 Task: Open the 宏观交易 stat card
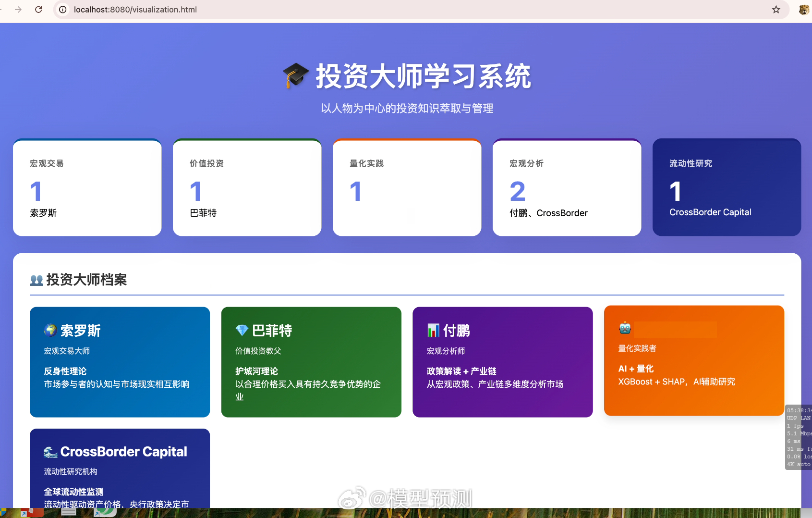(x=87, y=187)
